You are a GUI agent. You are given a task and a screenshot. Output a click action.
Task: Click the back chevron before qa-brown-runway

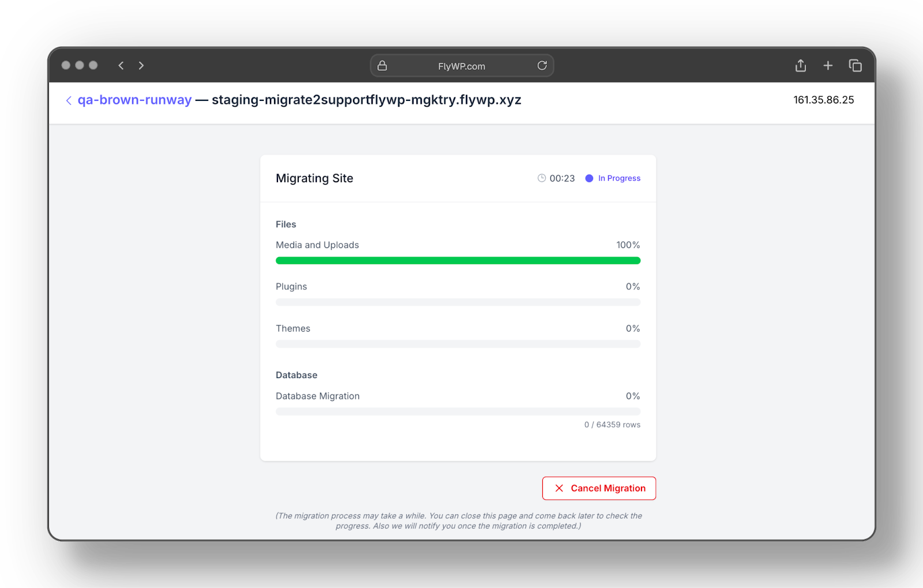pyautogui.click(x=69, y=100)
